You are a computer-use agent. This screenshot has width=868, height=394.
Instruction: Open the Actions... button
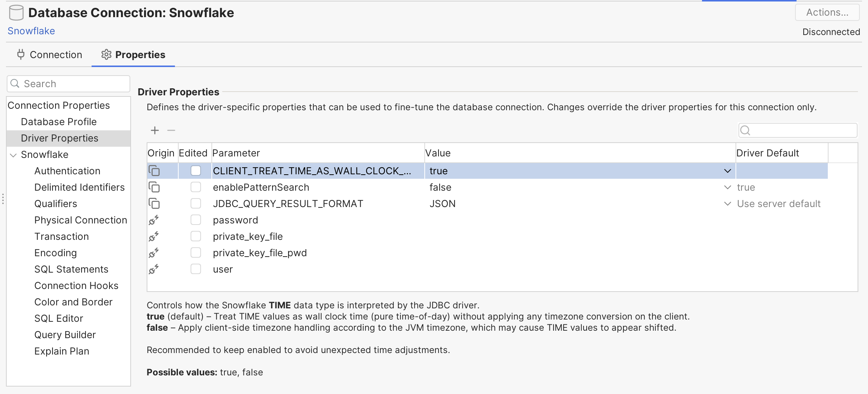[827, 12]
